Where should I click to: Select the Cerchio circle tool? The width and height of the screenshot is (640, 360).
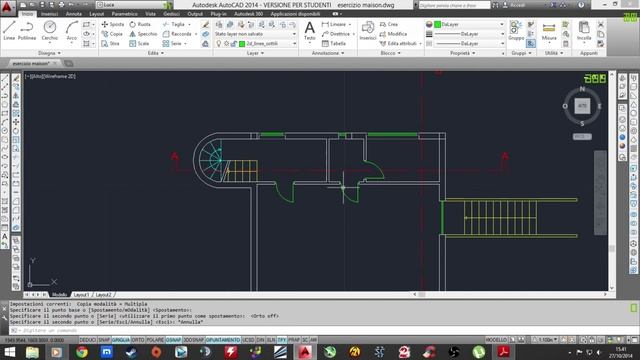click(x=50, y=31)
